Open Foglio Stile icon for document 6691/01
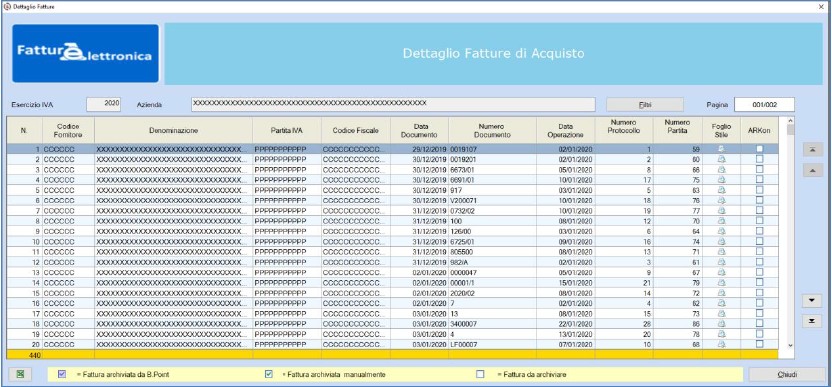Image resolution: width=832 pixels, height=387 pixels. [721, 180]
